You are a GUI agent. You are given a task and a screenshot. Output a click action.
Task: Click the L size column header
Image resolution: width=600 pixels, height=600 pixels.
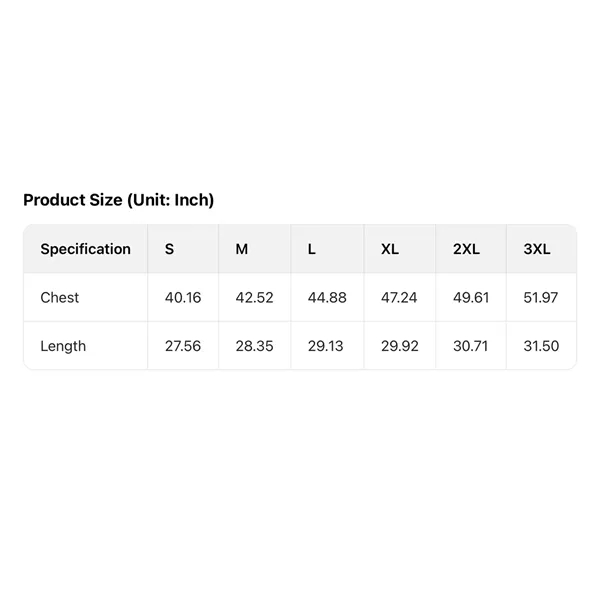point(312,249)
